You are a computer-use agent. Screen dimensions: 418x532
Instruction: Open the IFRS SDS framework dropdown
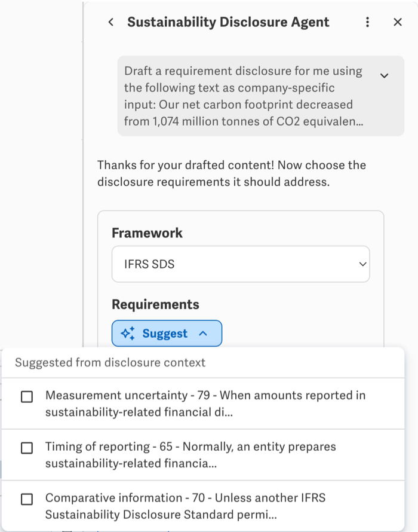coord(241,264)
